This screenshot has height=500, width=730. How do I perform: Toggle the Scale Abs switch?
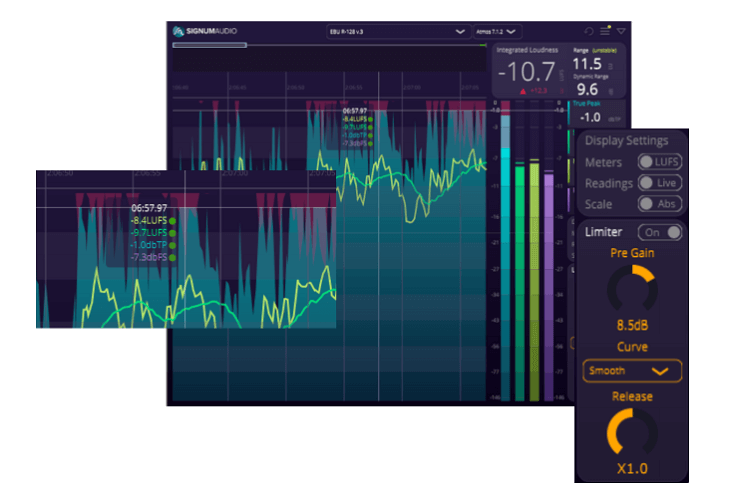pos(660,204)
